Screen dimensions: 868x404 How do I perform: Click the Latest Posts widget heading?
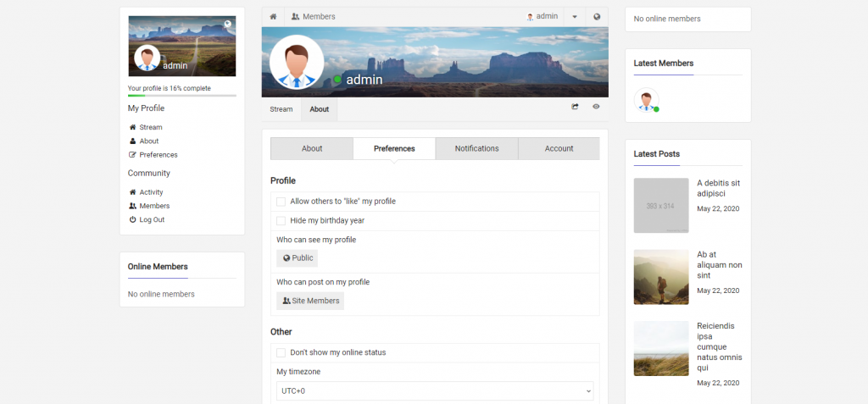coord(657,154)
